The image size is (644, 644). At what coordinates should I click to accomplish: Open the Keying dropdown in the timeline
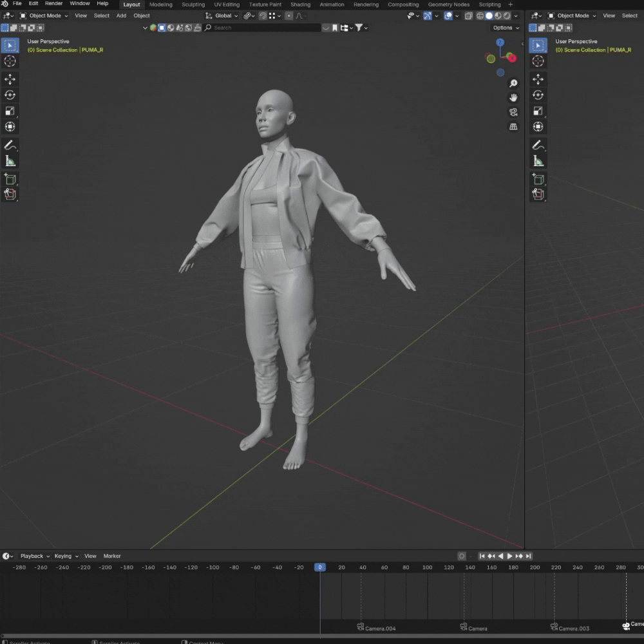pyautogui.click(x=66, y=556)
